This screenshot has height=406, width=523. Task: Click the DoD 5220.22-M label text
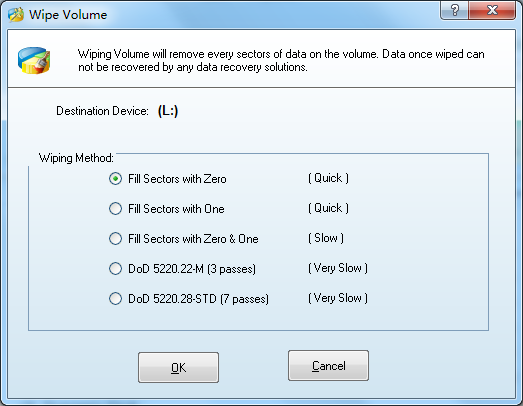pos(192,269)
